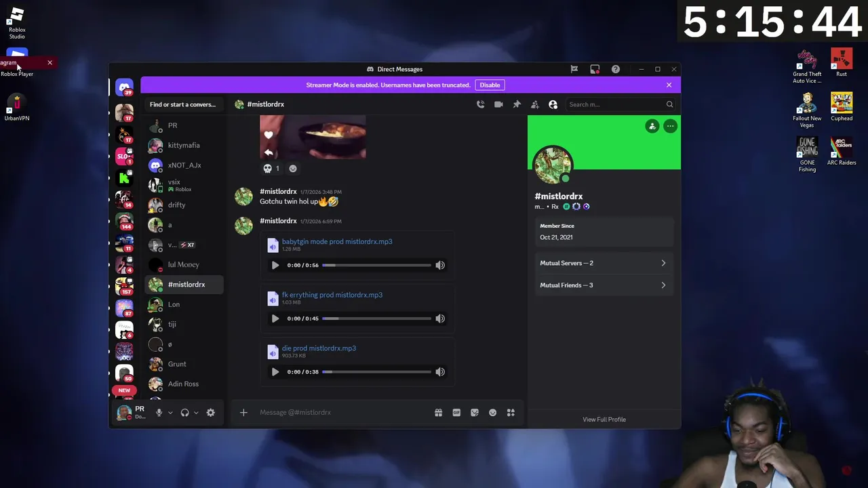Click the skull reaction on image
868x488 pixels.
tap(271, 168)
